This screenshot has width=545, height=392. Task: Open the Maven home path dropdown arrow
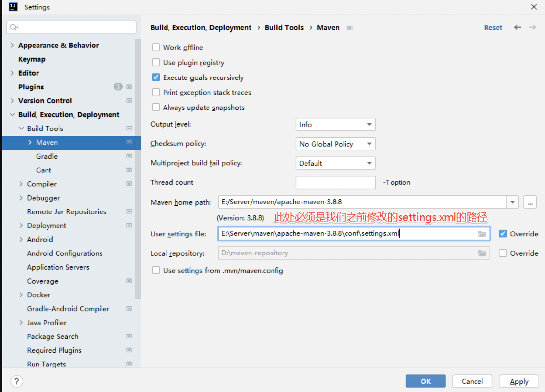[x=512, y=202]
